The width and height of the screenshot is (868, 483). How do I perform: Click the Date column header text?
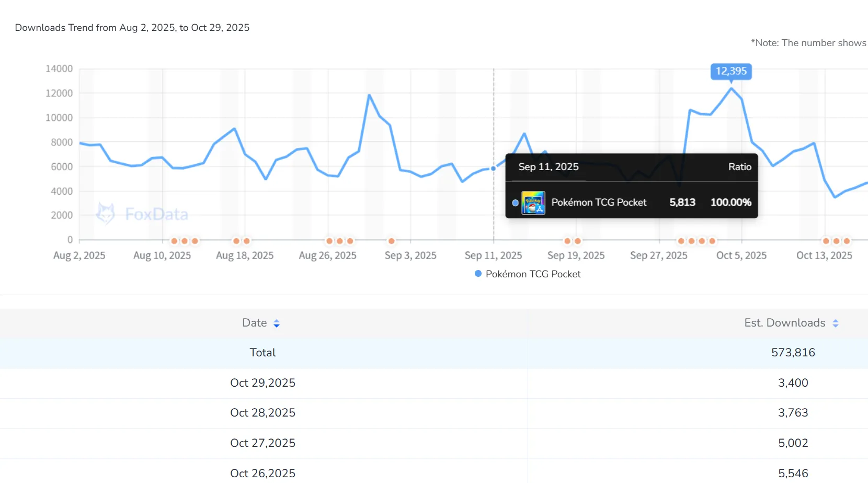[255, 323]
